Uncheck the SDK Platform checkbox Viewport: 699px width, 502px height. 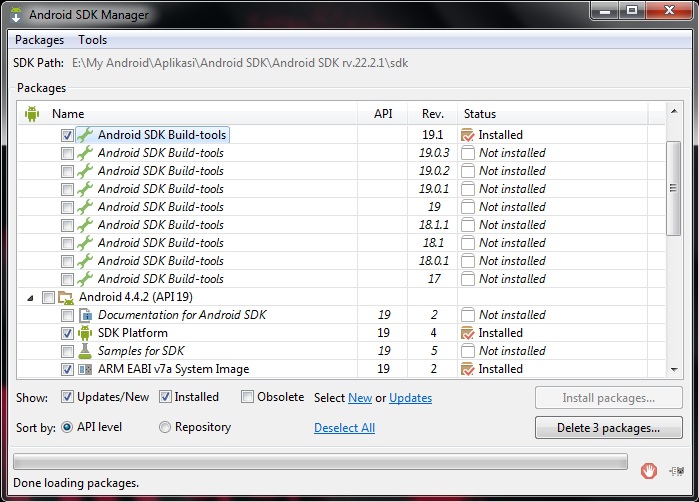tap(67, 333)
